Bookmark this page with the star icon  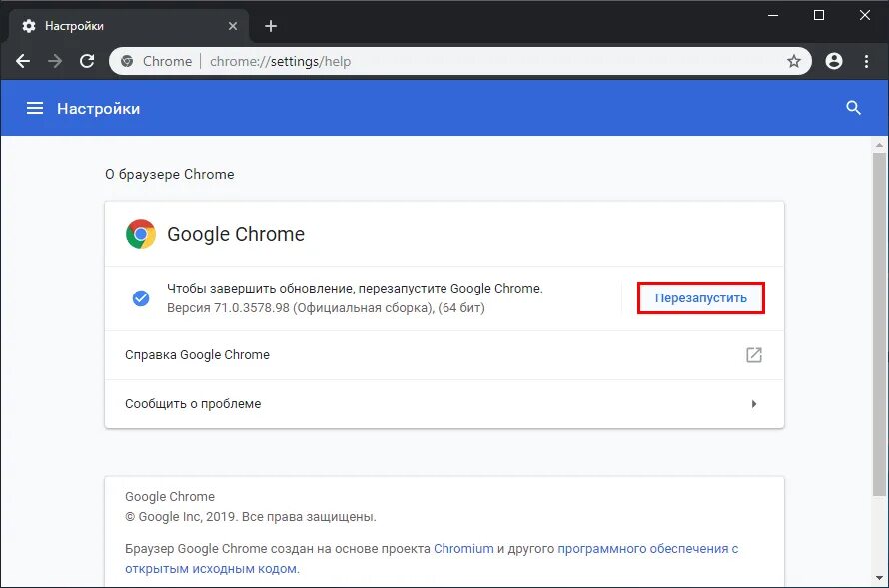794,61
